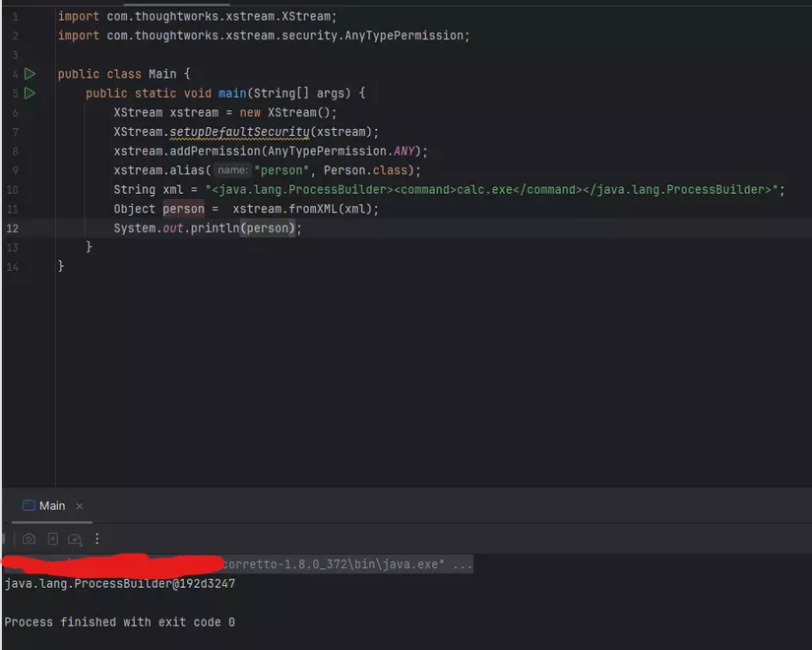Attach the profiler using the gauge icon

click(x=75, y=539)
